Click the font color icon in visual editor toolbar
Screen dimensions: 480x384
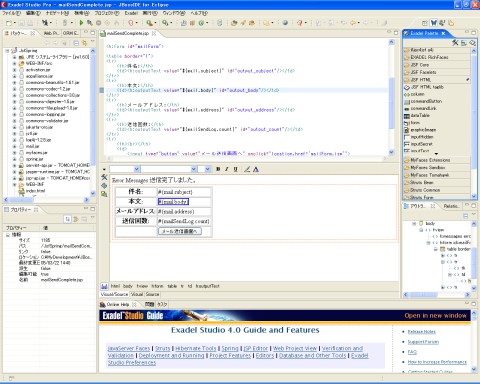[x=256, y=169]
